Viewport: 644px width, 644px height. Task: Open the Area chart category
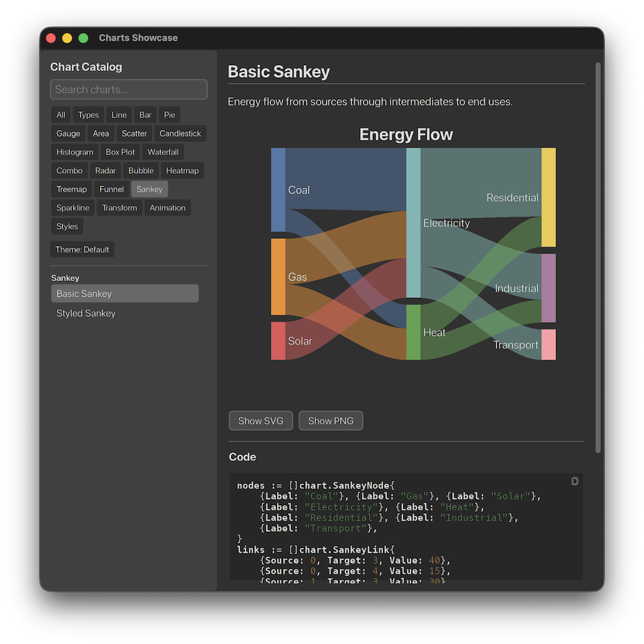pyautogui.click(x=101, y=133)
